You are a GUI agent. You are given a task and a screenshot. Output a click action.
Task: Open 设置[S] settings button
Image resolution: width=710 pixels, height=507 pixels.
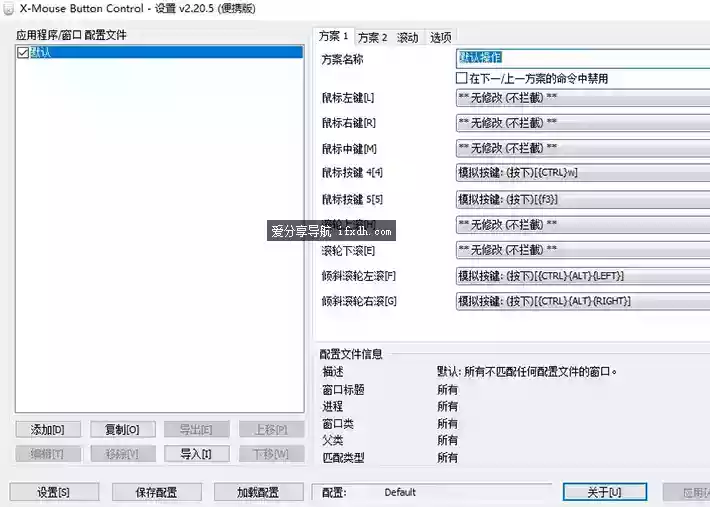(x=54, y=492)
